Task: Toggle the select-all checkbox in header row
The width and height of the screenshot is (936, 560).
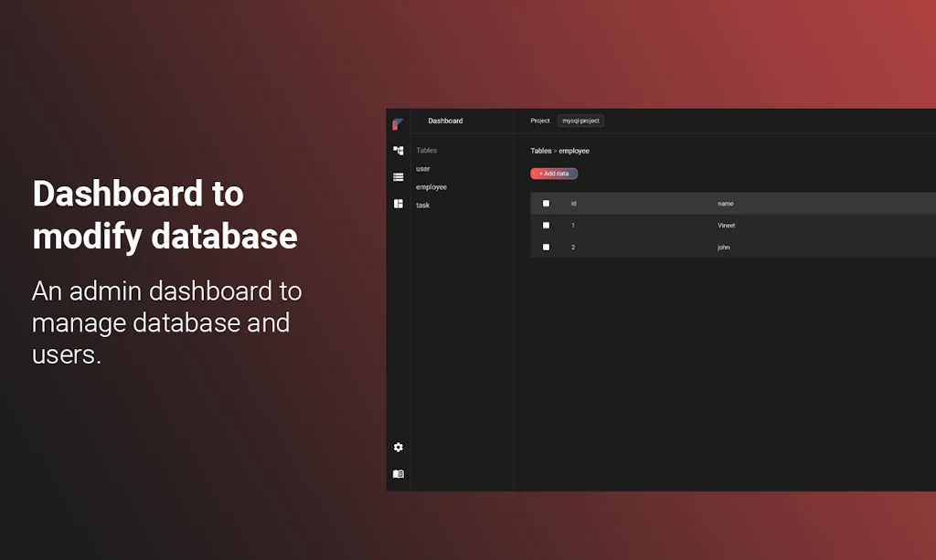Action: (546, 204)
